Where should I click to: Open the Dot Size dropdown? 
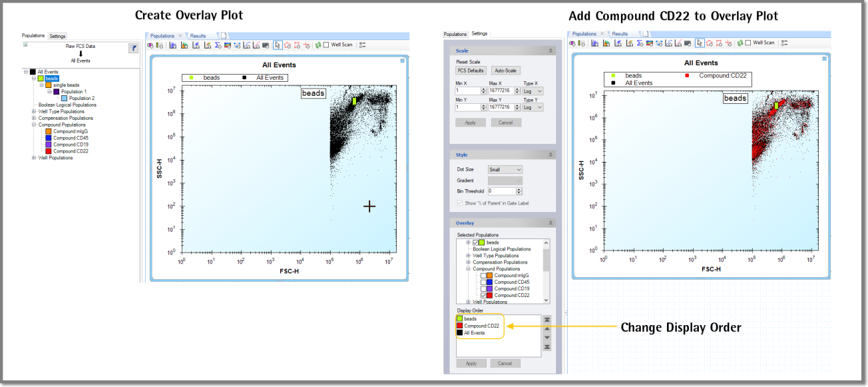point(505,170)
